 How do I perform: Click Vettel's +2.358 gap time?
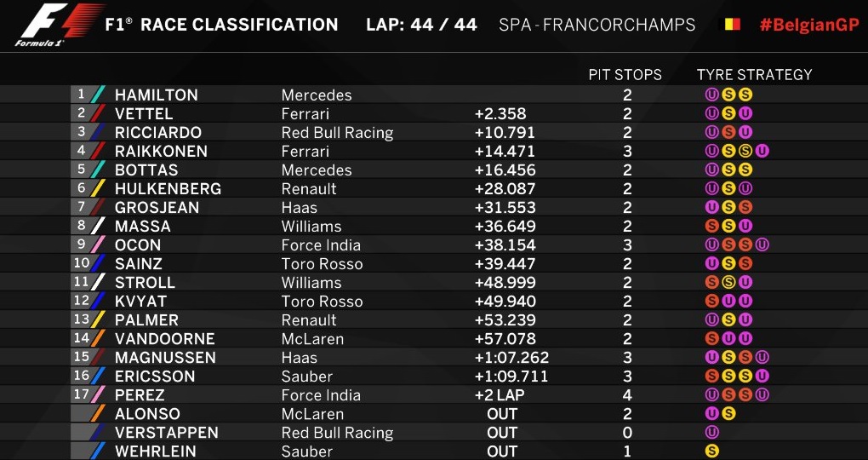tap(500, 114)
